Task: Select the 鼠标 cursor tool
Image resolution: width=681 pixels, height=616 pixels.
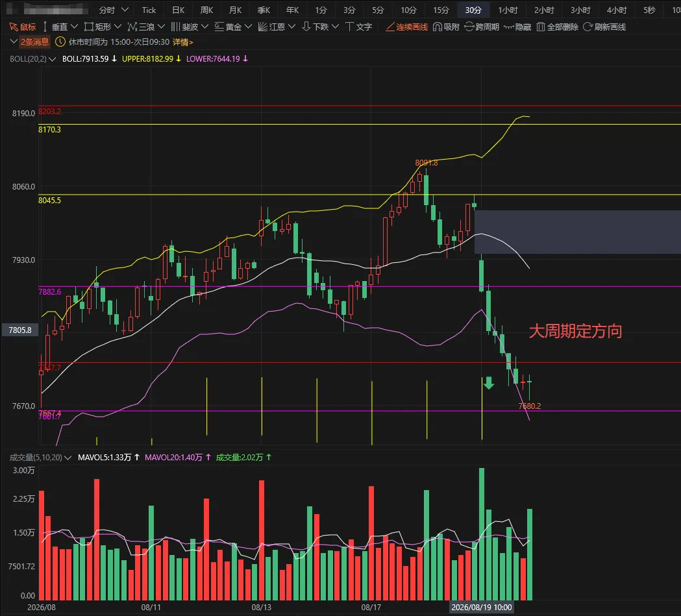Action: [x=23, y=27]
